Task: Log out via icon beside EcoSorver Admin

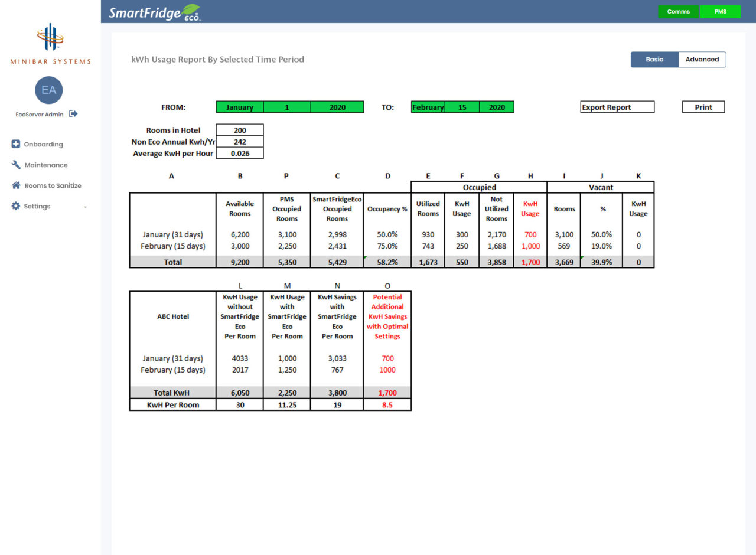Action: point(73,114)
